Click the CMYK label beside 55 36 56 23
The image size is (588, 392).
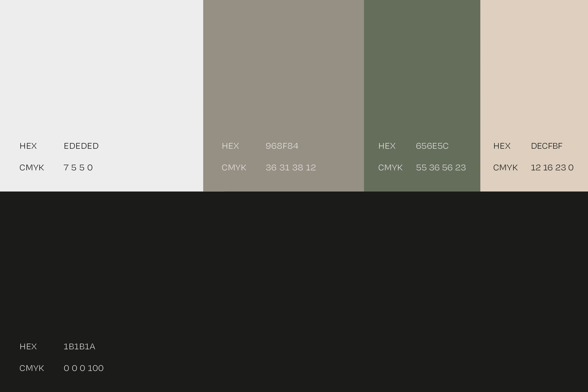click(390, 167)
